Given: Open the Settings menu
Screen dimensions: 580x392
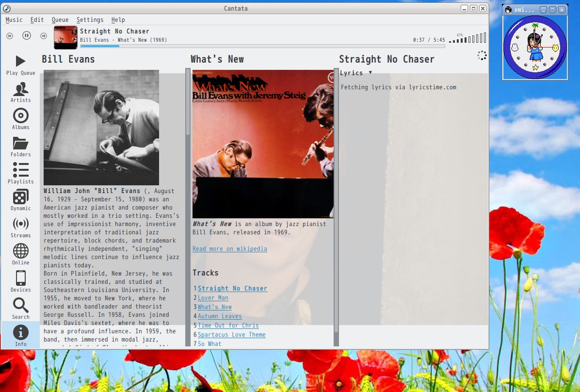Looking at the screenshot, I should pos(90,20).
